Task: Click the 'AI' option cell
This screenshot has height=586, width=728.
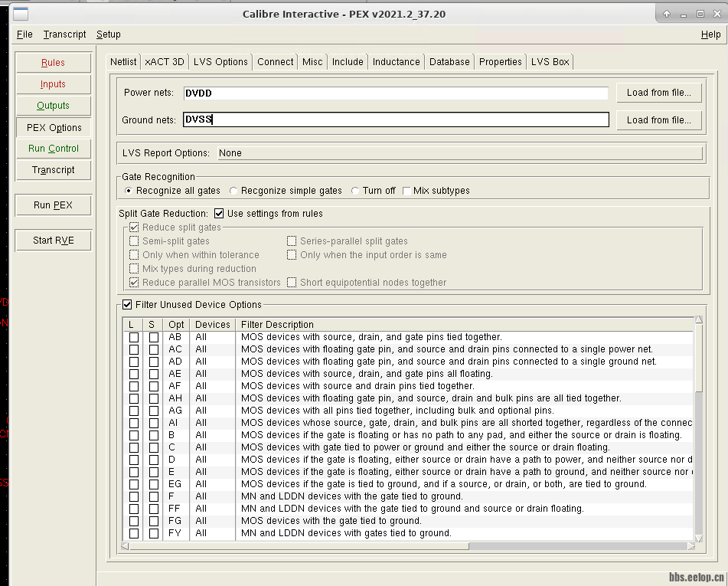Action: 173,423
